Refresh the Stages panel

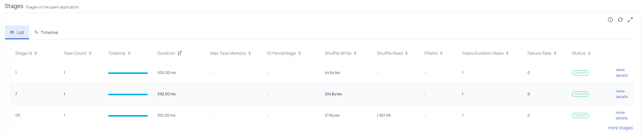[620, 20]
